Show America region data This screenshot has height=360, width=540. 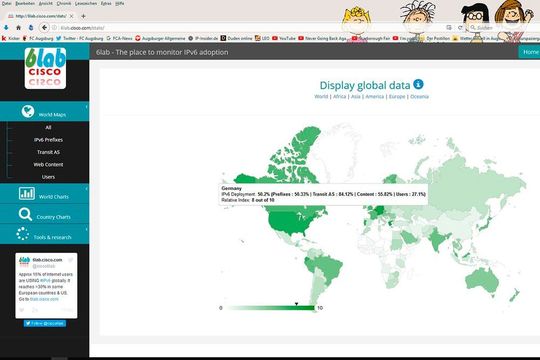coord(375,96)
